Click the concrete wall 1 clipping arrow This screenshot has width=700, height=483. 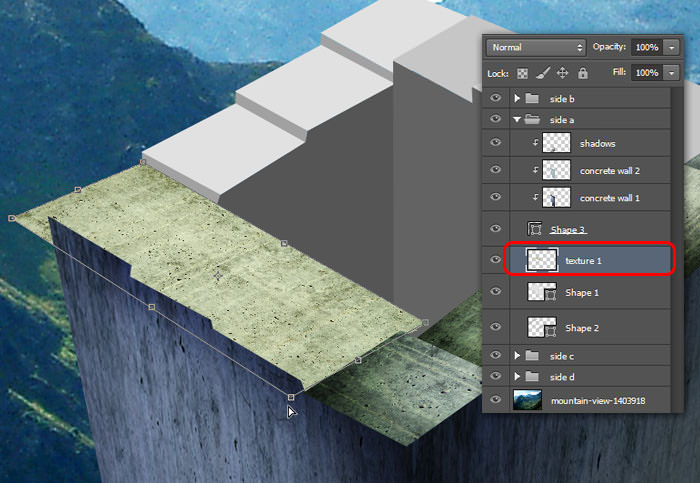(535, 197)
